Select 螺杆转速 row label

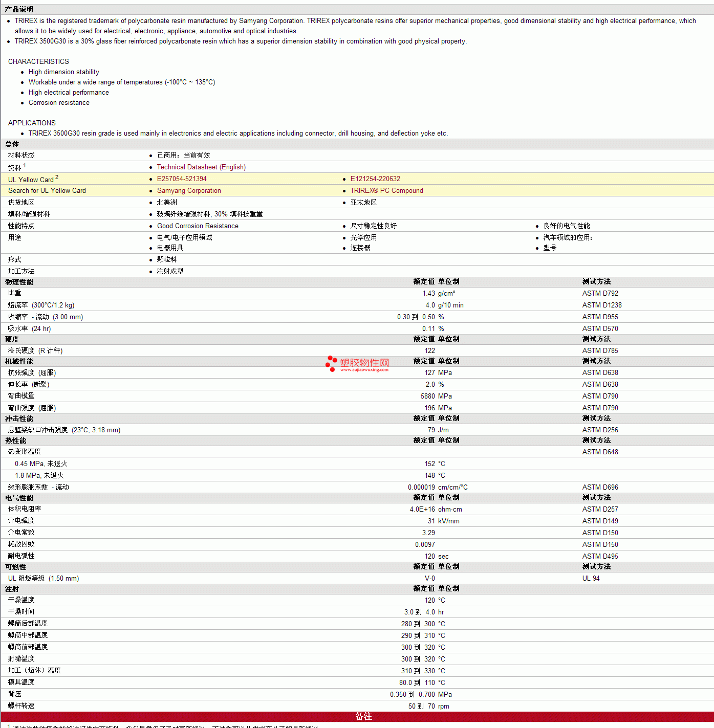click(21, 707)
